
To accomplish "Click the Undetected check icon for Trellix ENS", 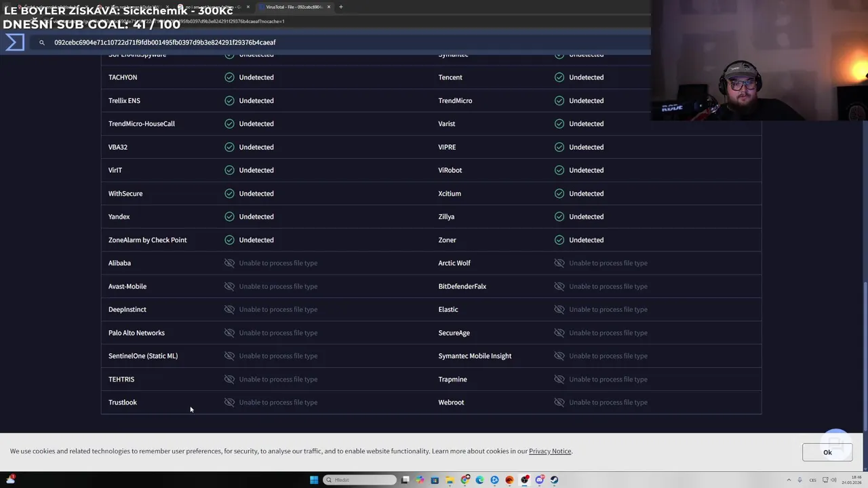I will pos(229,100).
